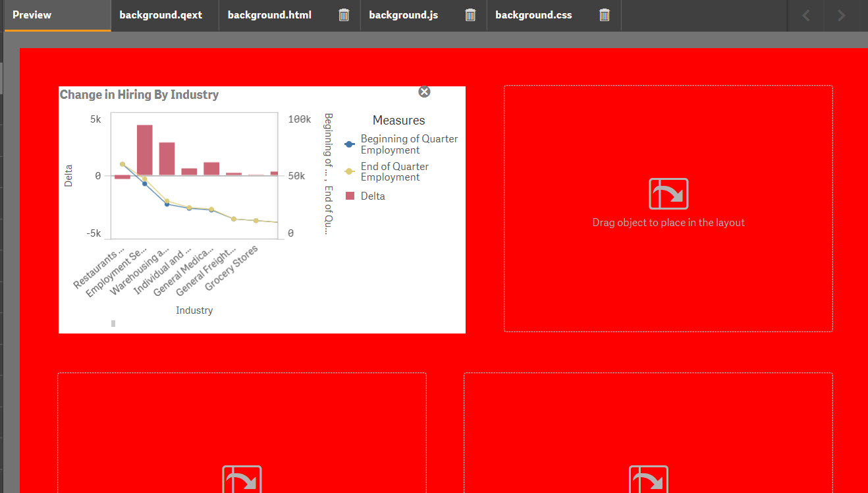This screenshot has height=493, width=868.
Task: Click the Individual and... axis label
Action: tap(162, 272)
